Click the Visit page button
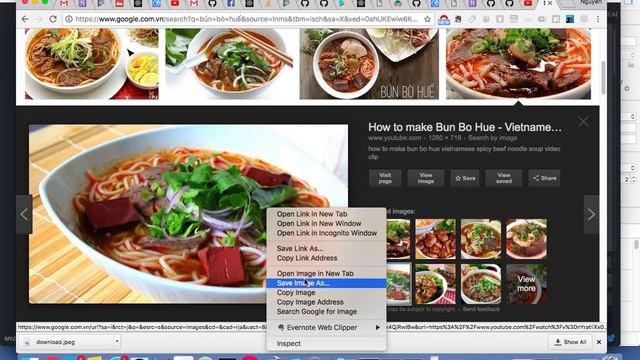Viewport: 640px width, 360px height. [385, 178]
